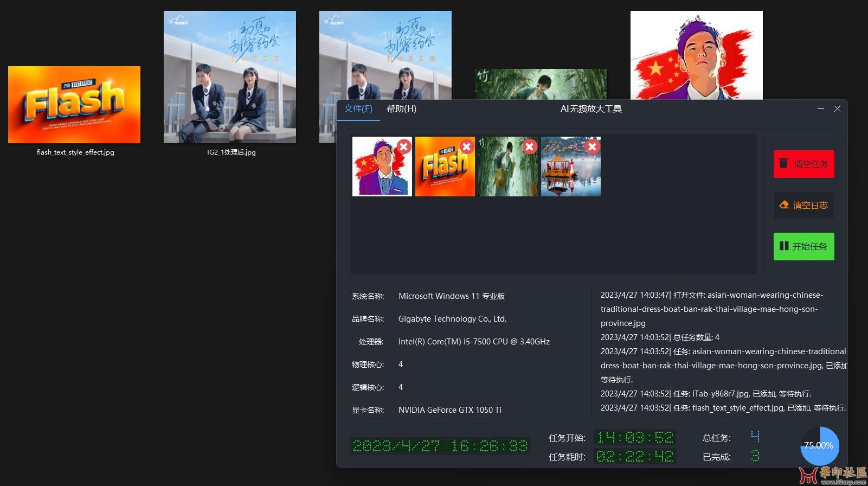Click the IG2_1处理后.jpg file name
Viewport: 868px width, 486px height.
click(232, 152)
